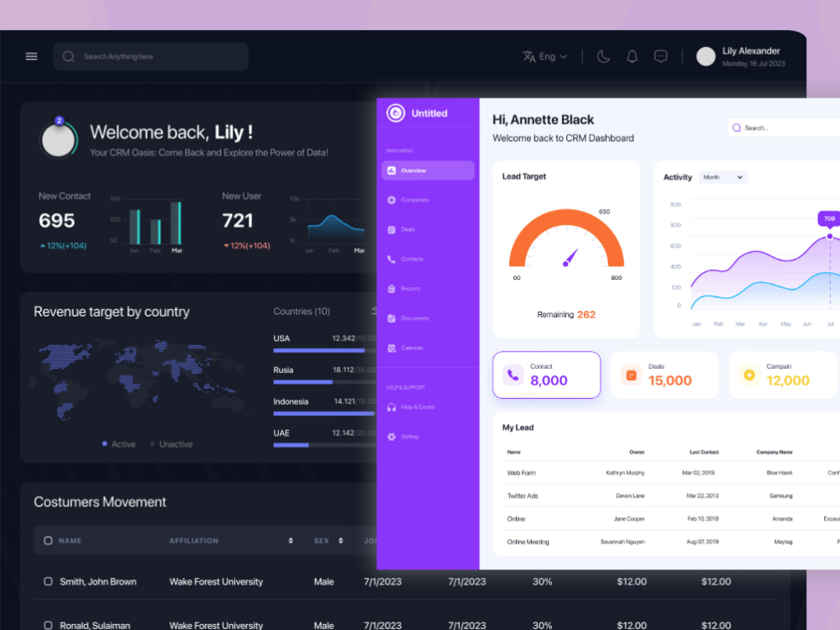Click the Documents sidebar icon
Viewport: 840px width, 630px height.
(391, 318)
